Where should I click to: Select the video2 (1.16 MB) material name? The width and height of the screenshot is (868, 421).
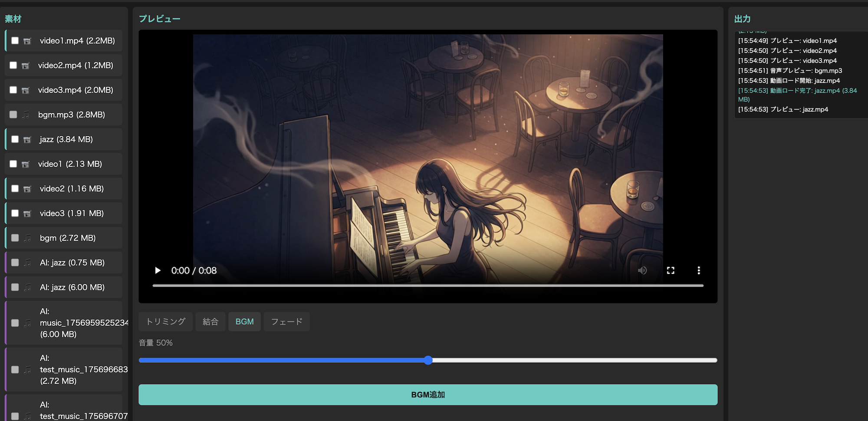tap(72, 189)
